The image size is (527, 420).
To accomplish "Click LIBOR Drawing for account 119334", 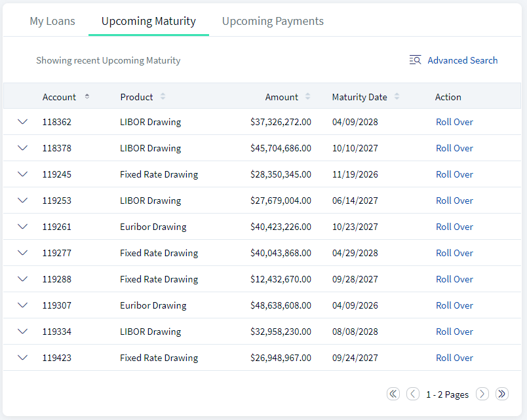I will tap(151, 332).
